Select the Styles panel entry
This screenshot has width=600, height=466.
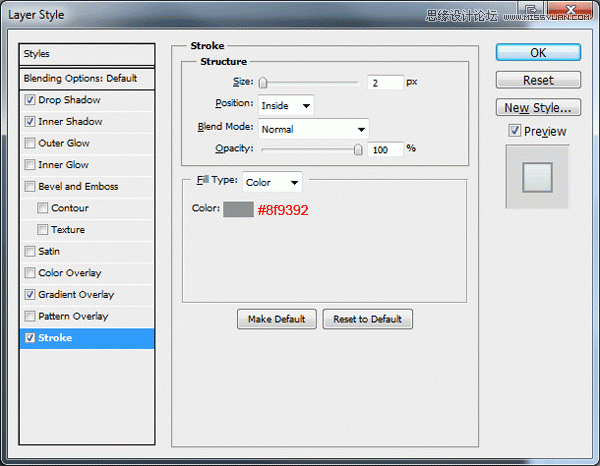(x=87, y=54)
